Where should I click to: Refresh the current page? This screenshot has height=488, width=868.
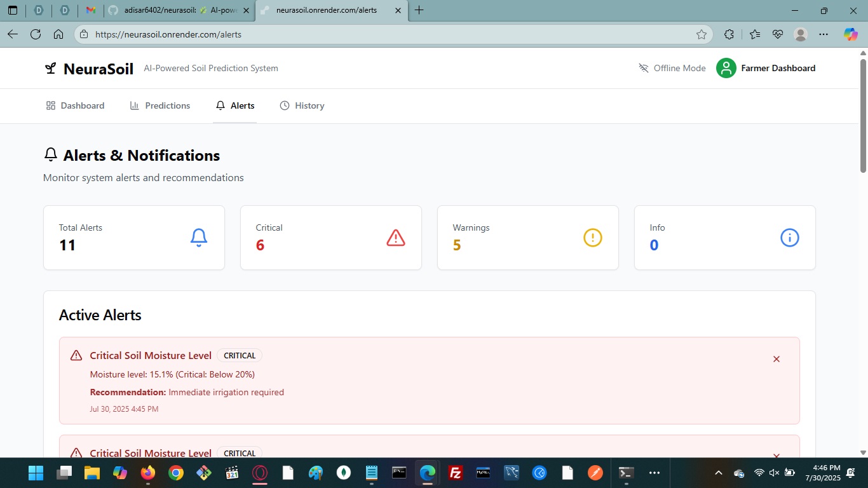[36, 34]
